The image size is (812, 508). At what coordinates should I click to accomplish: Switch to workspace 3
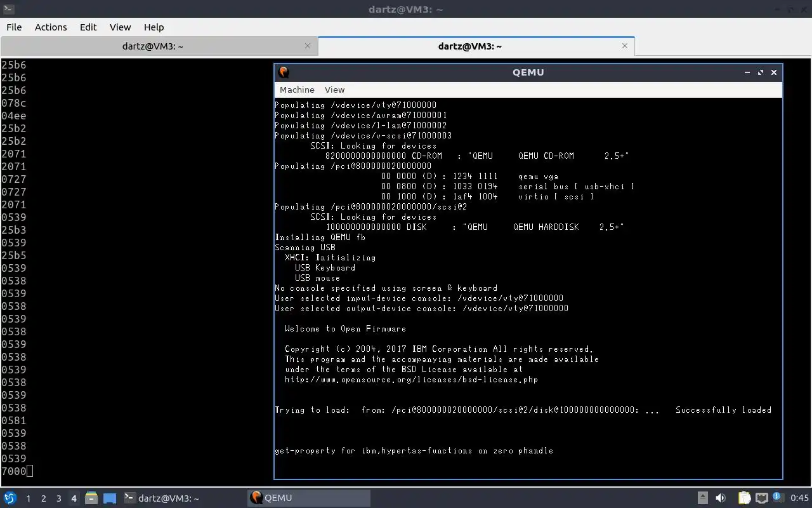click(x=58, y=498)
